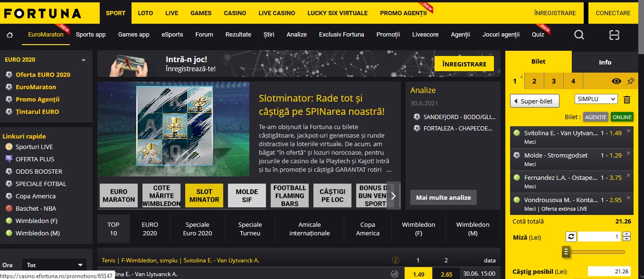Collapse the EURO 2020 sidebar section
Viewport: 644px width, 279px height.
coord(84,60)
